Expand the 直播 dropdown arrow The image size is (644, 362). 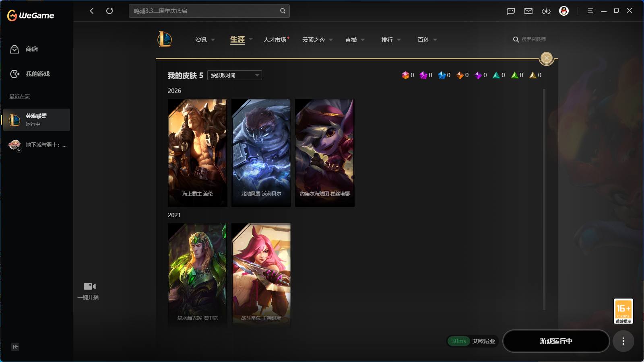click(x=363, y=40)
